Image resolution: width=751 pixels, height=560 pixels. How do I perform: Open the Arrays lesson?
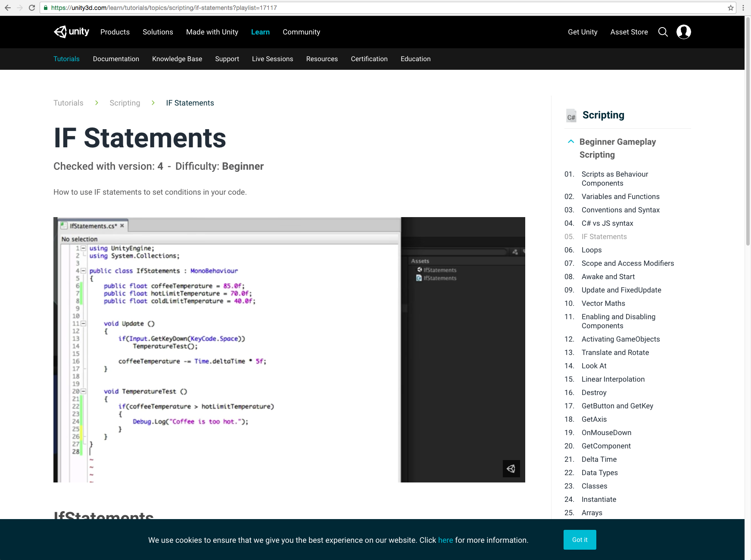[592, 513]
